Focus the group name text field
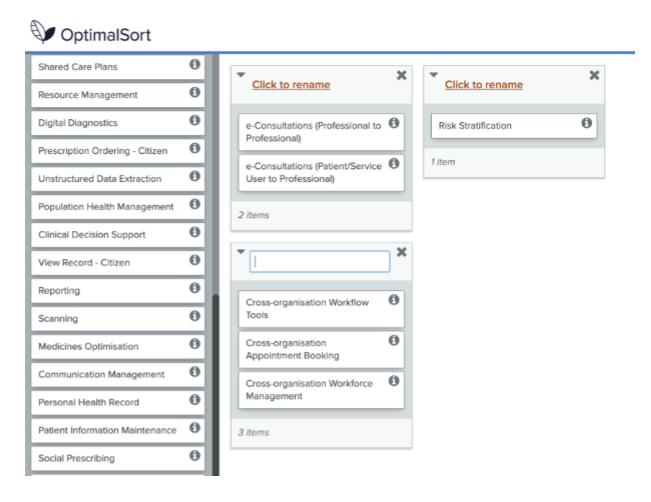This screenshot has width=651, height=502. coord(320,261)
